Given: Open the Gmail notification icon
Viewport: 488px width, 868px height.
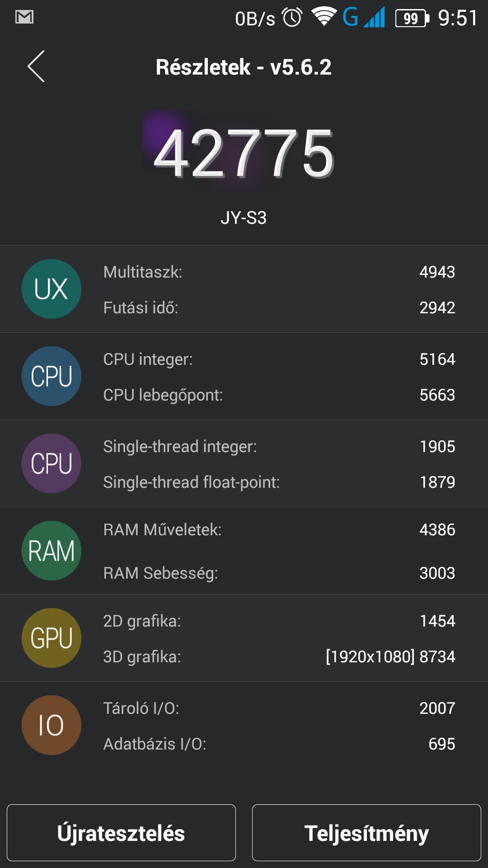Looking at the screenshot, I should (24, 17).
